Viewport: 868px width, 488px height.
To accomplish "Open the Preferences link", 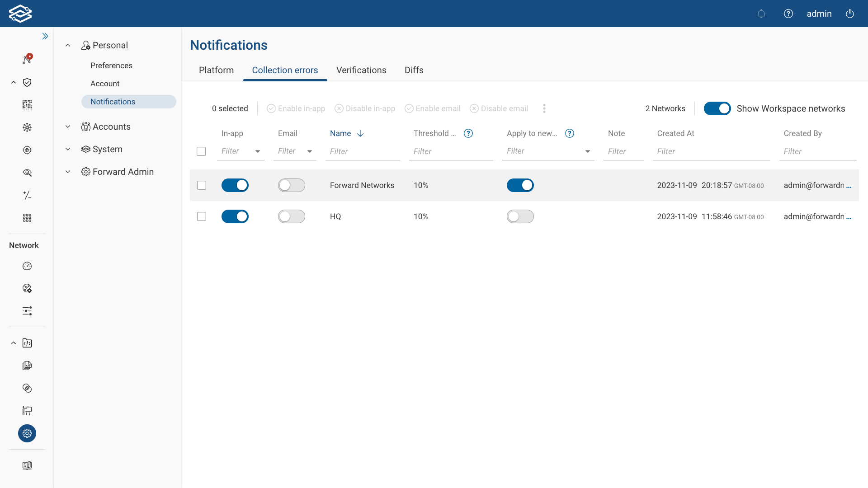I will (x=111, y=66).
